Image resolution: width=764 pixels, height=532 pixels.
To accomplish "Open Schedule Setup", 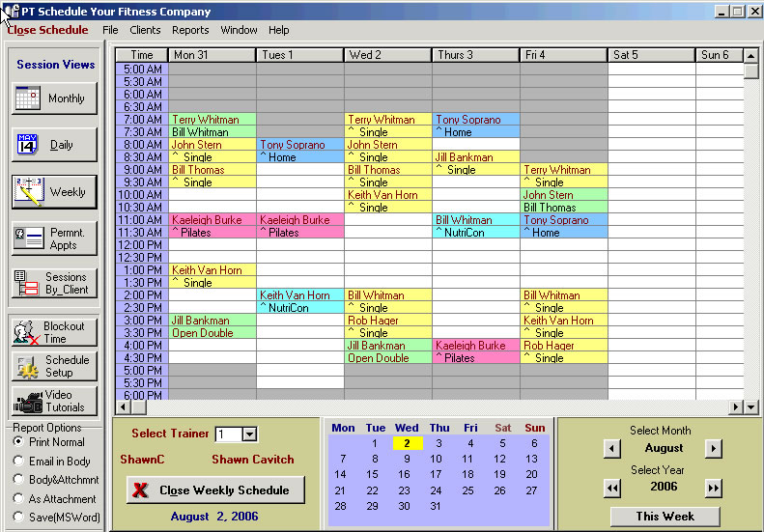I will [x=55, y=366].
